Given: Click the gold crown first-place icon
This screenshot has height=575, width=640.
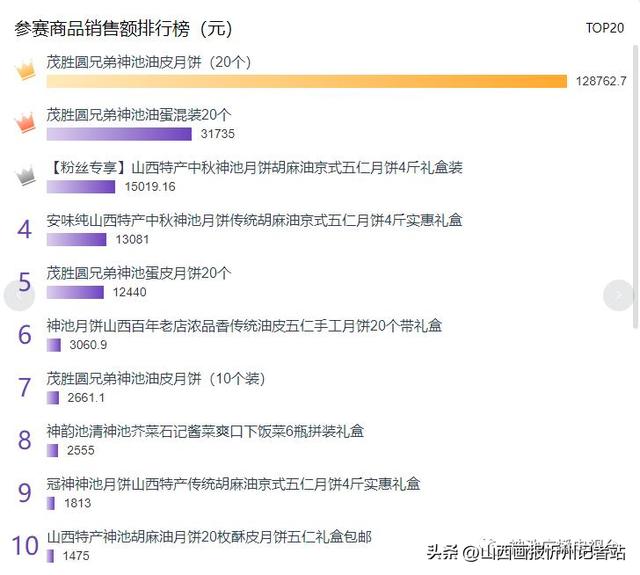Looking at the screenshot, I should point(25,70).
